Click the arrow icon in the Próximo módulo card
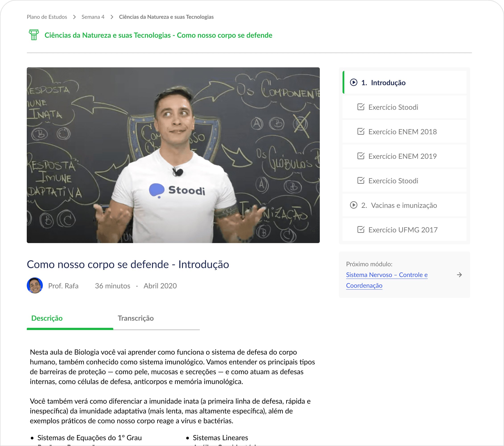 [459, 275]
